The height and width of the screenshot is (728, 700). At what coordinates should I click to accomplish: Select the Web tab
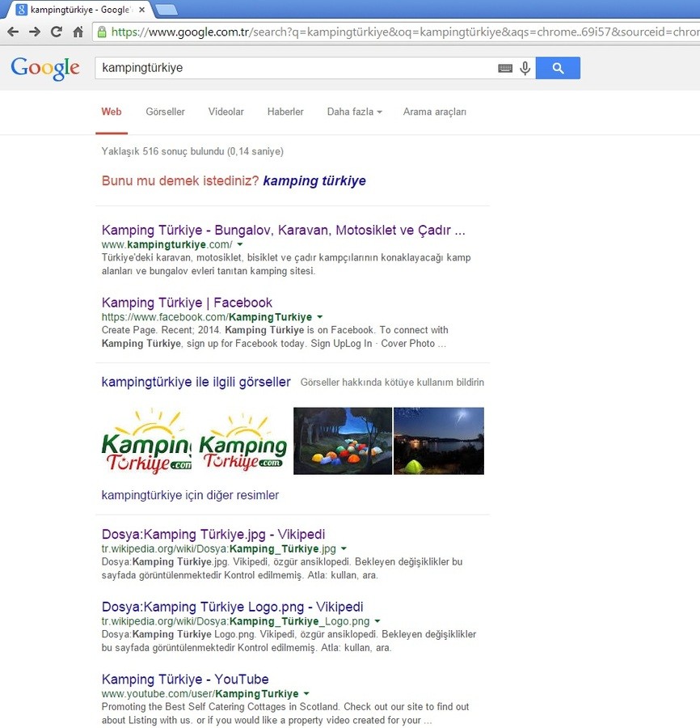point(112,112)
